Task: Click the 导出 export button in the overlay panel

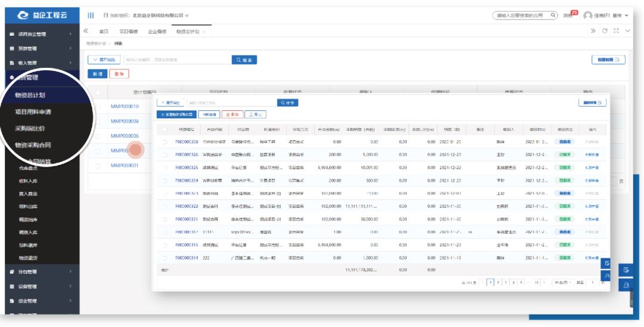Action: pos(255,115)
